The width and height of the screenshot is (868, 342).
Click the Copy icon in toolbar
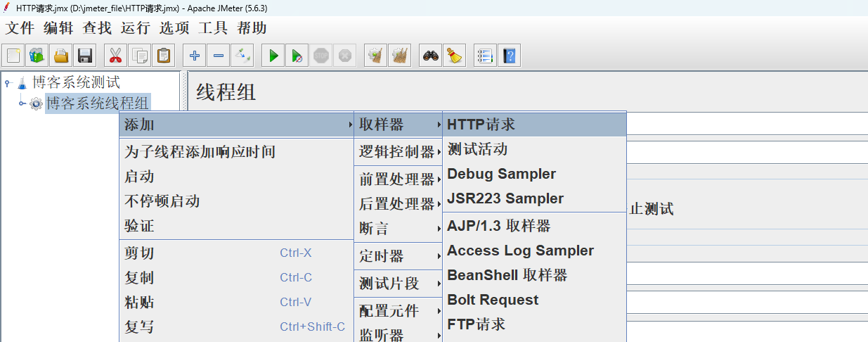[139, 55]
